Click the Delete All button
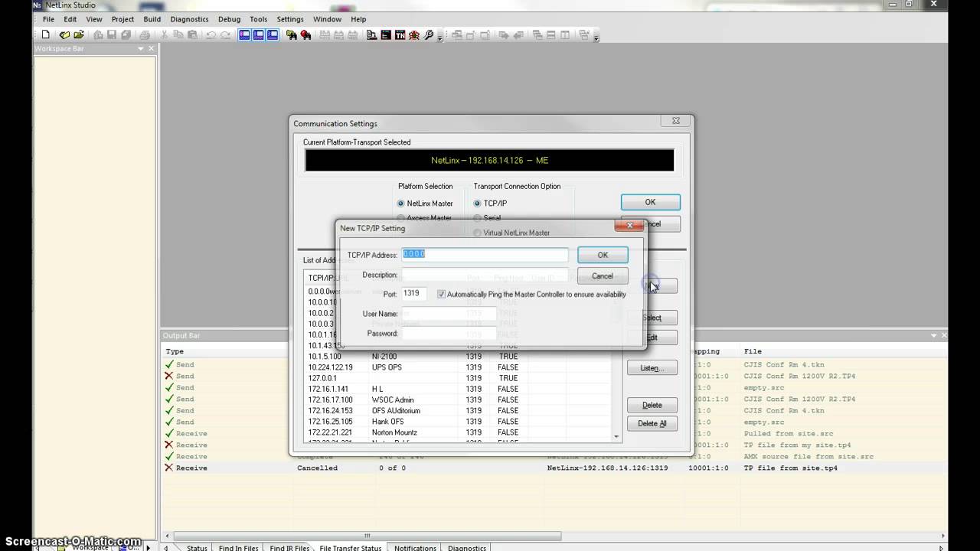This screenshot has width=980, height=551. click(652, 423)
